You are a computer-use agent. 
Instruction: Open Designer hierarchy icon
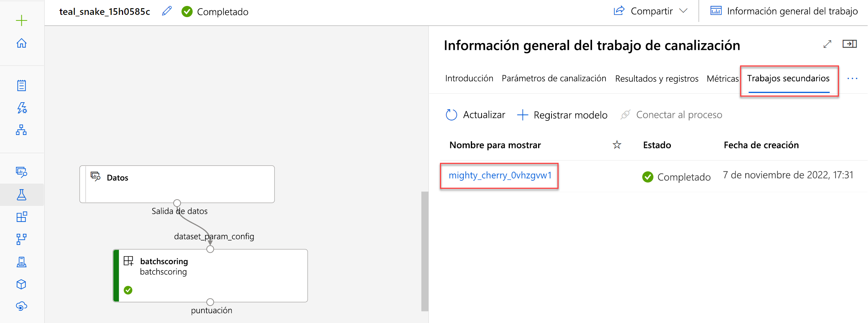coord(22,130)
